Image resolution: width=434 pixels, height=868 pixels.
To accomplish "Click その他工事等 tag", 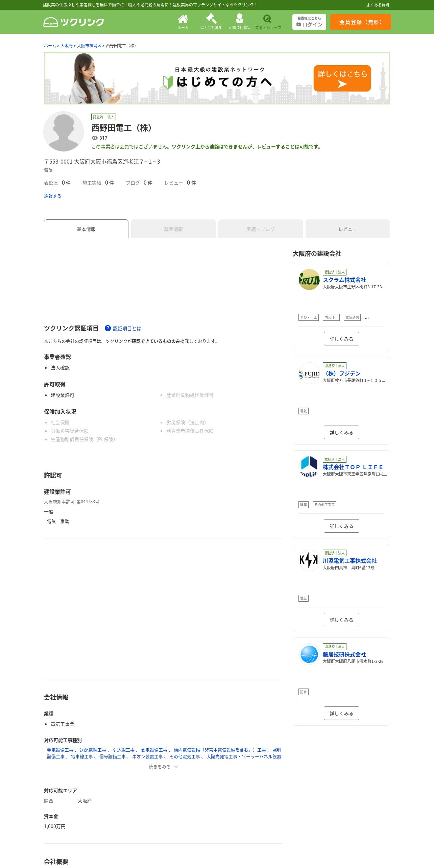I will coord(324,505).
